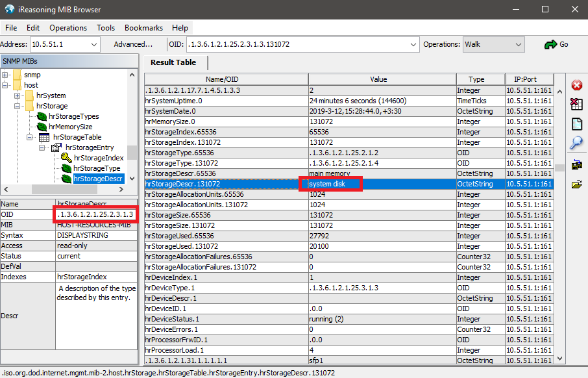Screen dimensions: 588x378
Task: Click MIB tree scrollbar down arrow
Action: coord(132,179)
